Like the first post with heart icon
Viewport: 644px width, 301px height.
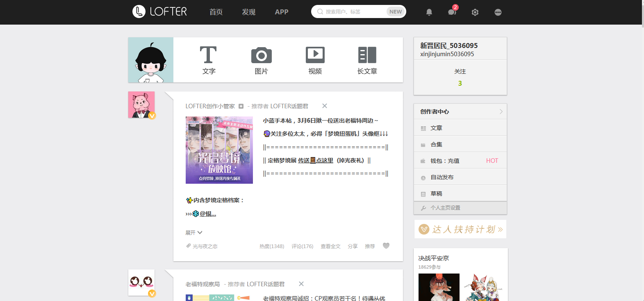[386, 246]
